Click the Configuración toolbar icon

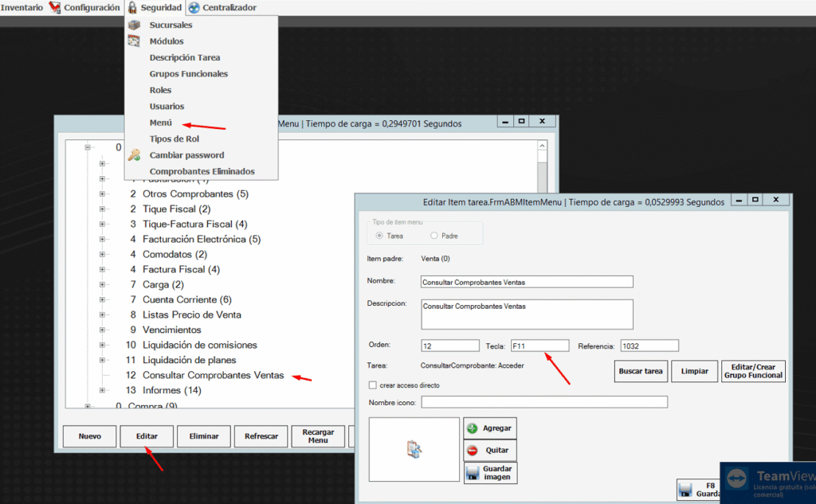[55, 8]
